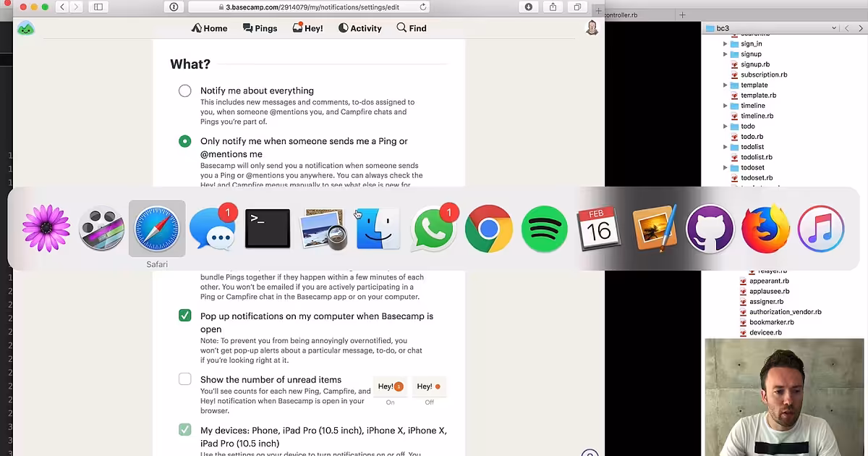The width and height of the screenshot is (868, 456).
Task: Open subscription.rb in the file tree
Action: 764,75
